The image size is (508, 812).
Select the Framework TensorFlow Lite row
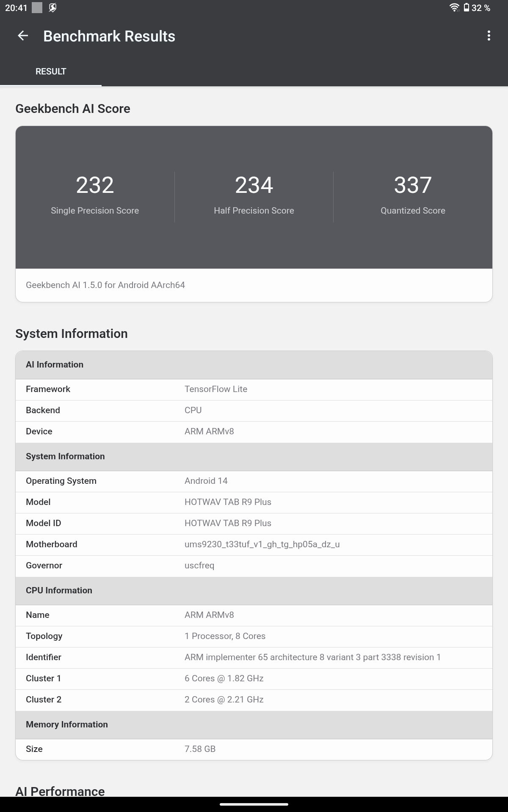click(254, 389)
